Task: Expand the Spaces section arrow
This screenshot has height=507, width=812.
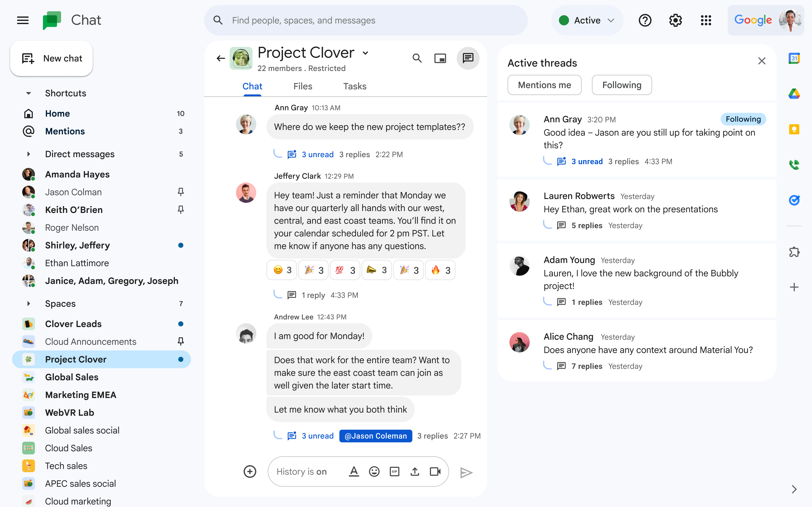Action: pos(28,303)
